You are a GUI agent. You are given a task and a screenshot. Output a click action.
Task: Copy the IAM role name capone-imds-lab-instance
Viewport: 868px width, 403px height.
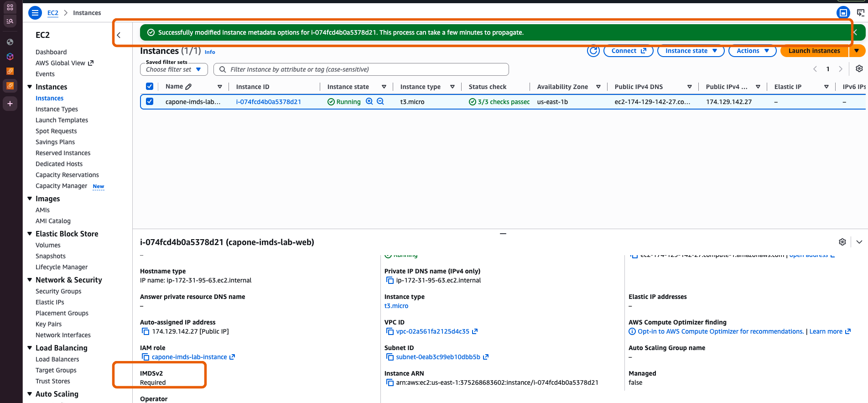[x=146, y=357]
